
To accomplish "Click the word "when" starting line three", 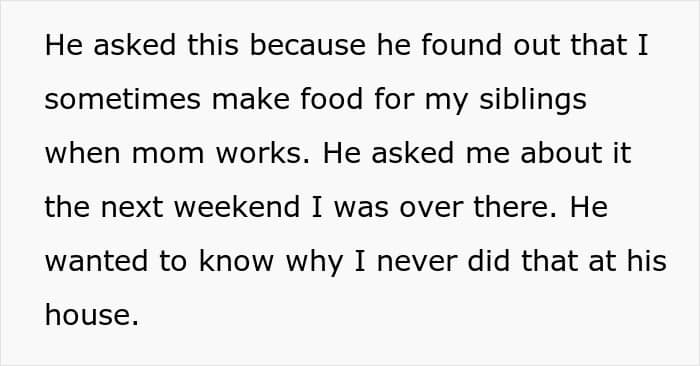I will click(x=83, y=153).
